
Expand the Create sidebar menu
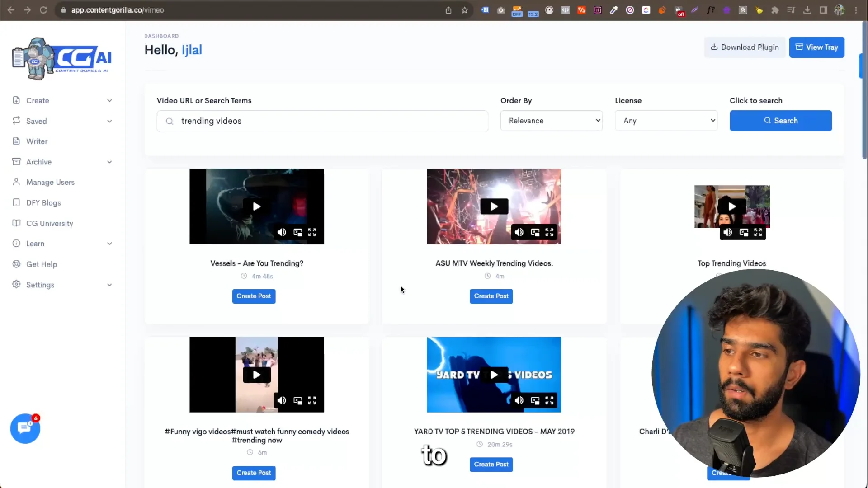point(62,100)
